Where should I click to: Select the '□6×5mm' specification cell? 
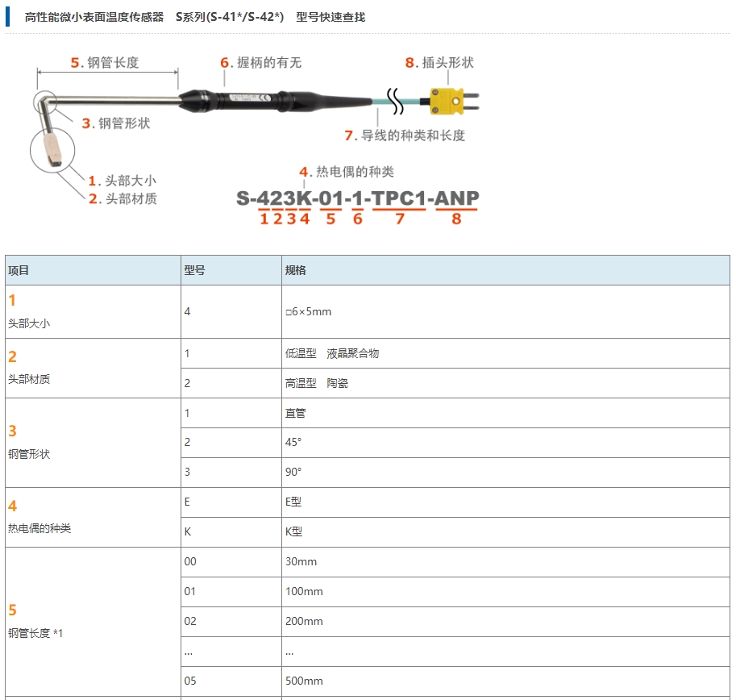506,312
